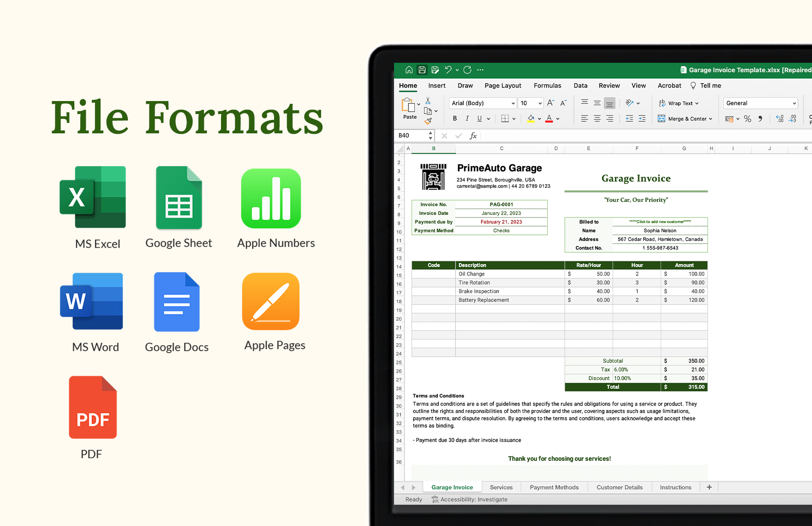
Task: Open the fill color dropdown arrow
Action: click(539, 119)
